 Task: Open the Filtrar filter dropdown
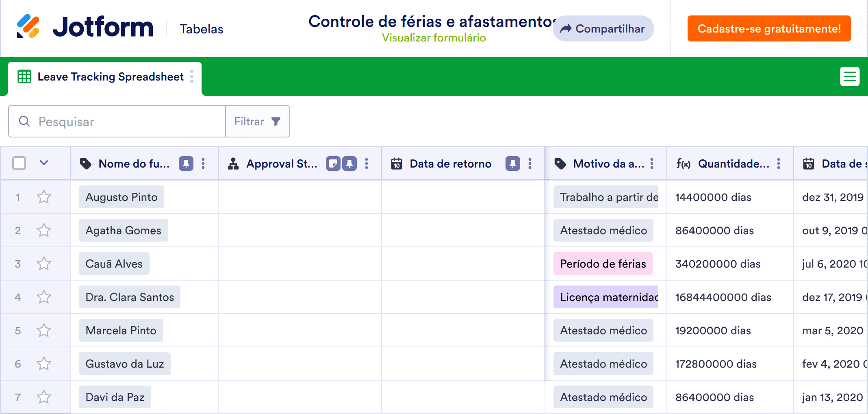257,122
